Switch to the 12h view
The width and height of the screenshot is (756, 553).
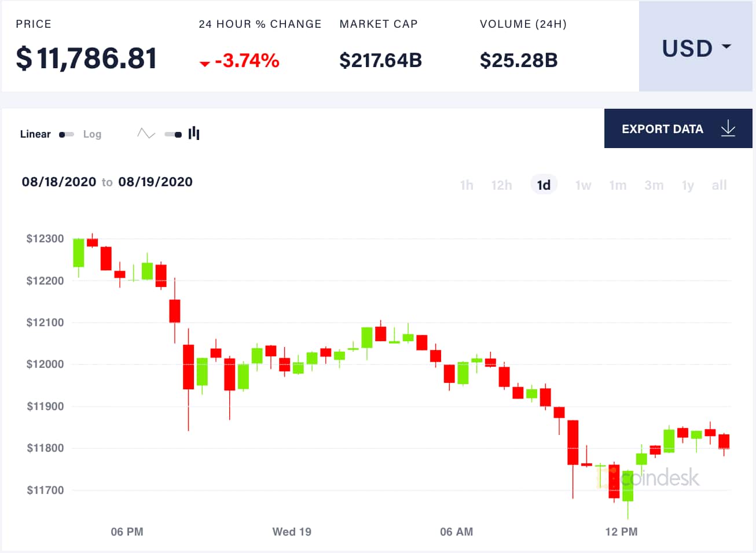[x=501, y=185]
